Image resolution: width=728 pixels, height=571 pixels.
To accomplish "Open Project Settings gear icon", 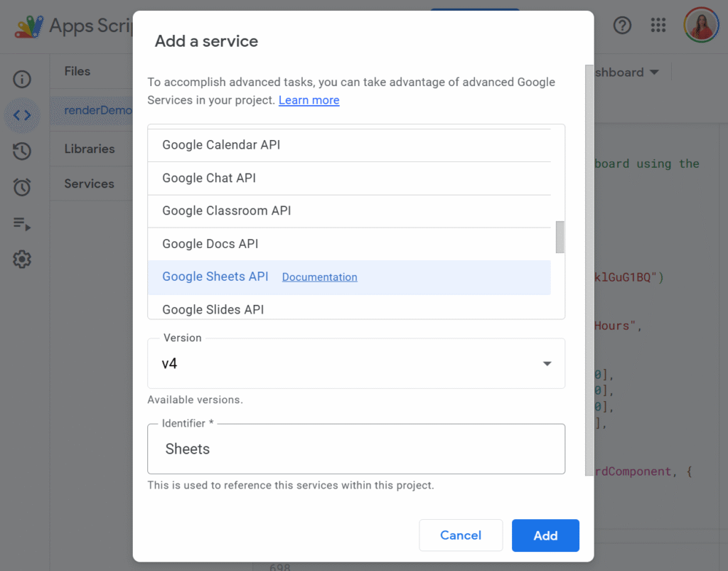I will 22,260.
